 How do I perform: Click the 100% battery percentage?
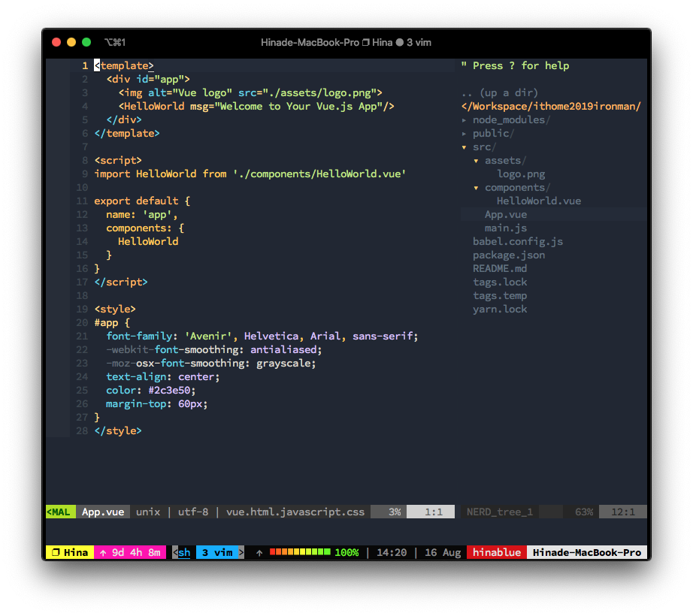[x=346, y=552]
